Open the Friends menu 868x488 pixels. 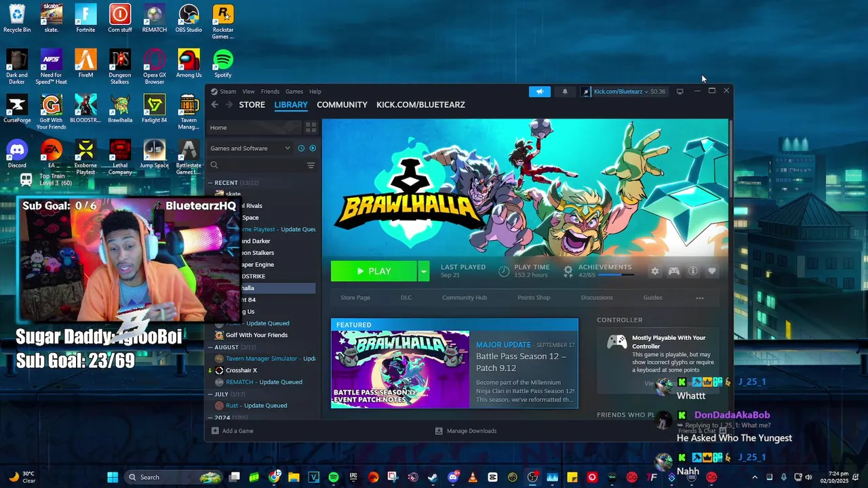(x=270, y=91)
